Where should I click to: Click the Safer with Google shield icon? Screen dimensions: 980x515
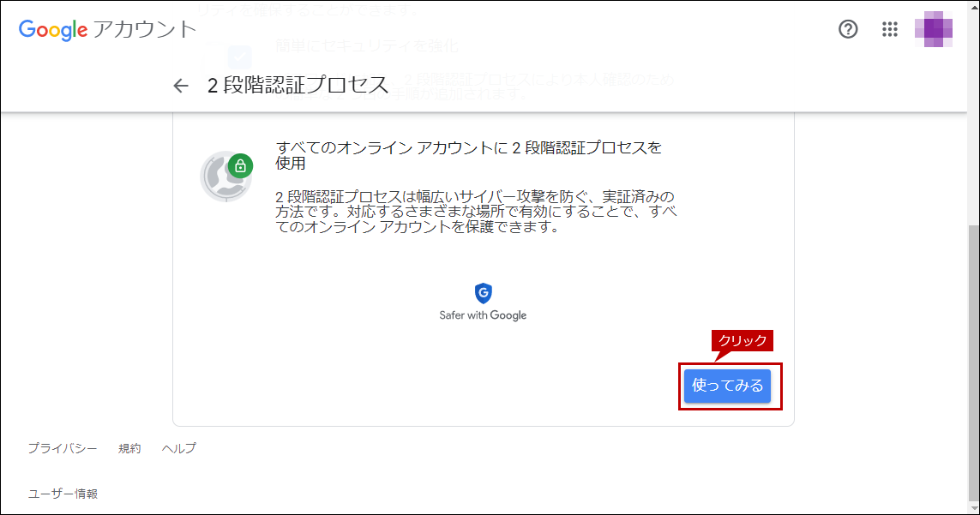tap(483, 293)
